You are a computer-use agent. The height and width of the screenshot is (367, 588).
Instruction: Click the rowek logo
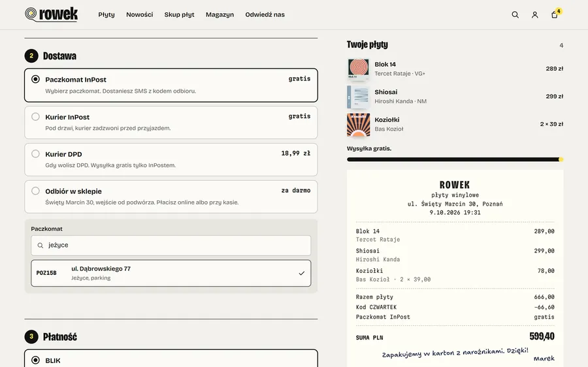coord(52,14)
